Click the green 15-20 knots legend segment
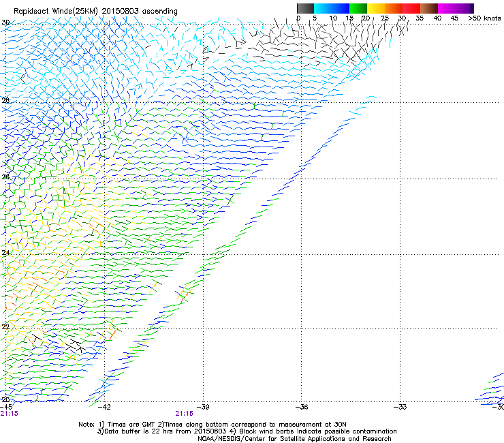 click(x=358, y=8)
